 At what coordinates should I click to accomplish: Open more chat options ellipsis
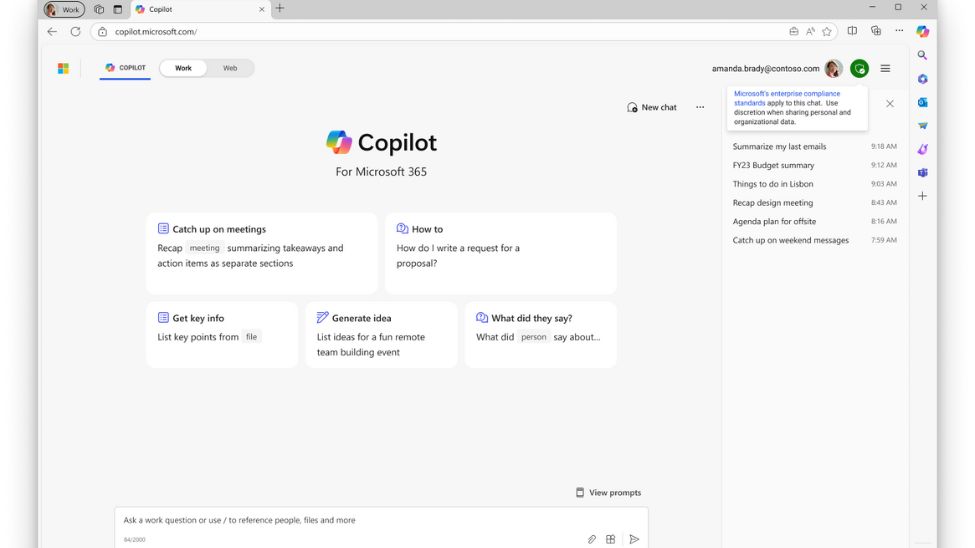(x=700, y=107)
